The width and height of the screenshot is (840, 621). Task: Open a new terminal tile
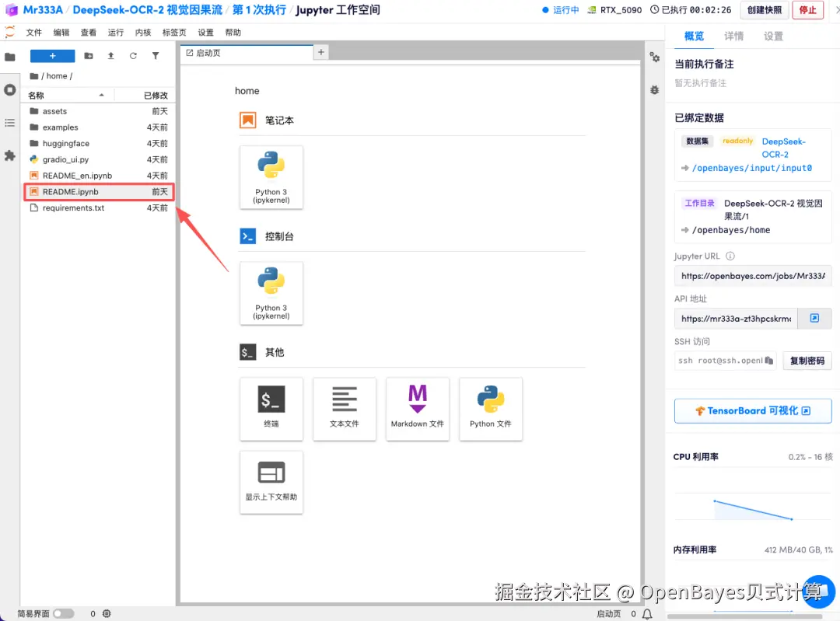click(x=271, y=409)
